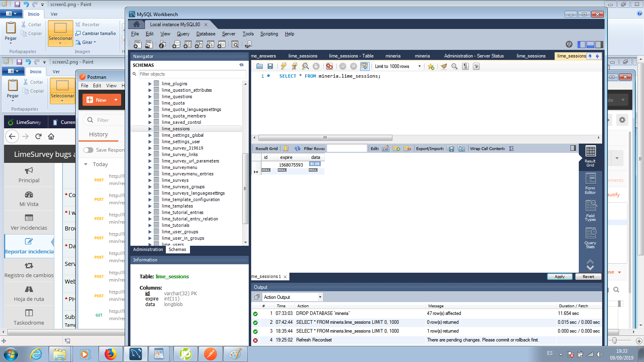Screen dimensions: 644x362
Task: Click the create new schema icon
Action: (176, 45)
